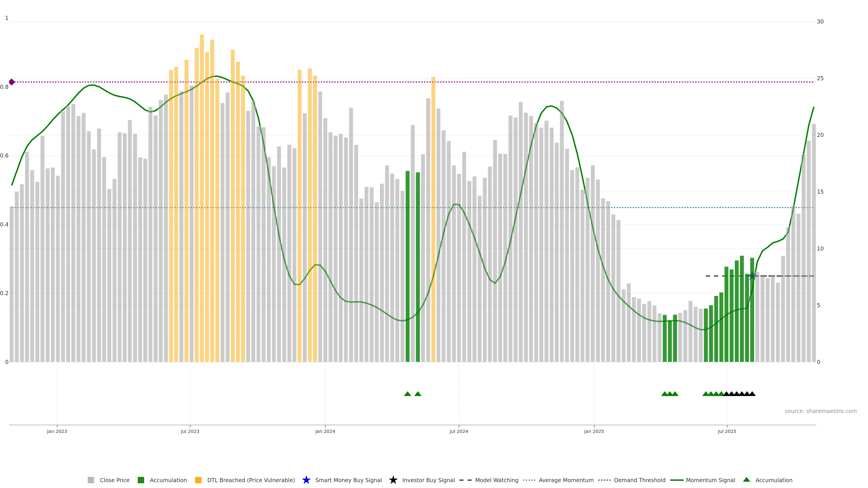Click the gray Close Price legend swatch
868x488 pixels.
click(x=91, y=480)
